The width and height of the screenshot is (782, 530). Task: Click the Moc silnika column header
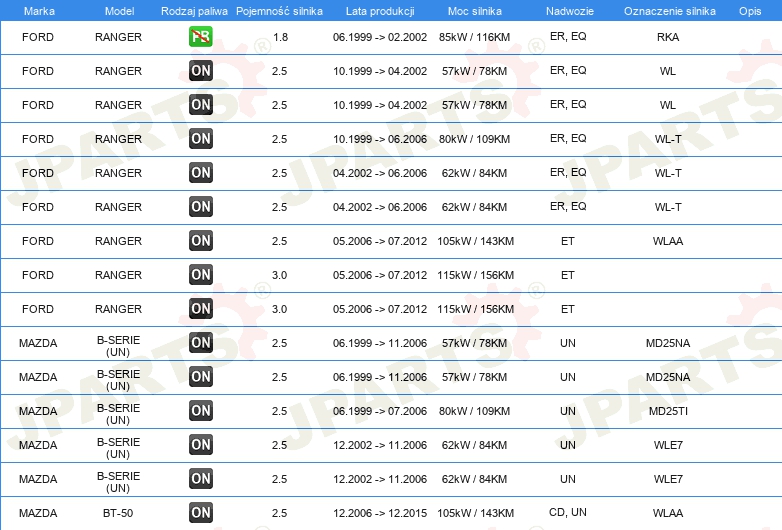[x=474, y=11]
